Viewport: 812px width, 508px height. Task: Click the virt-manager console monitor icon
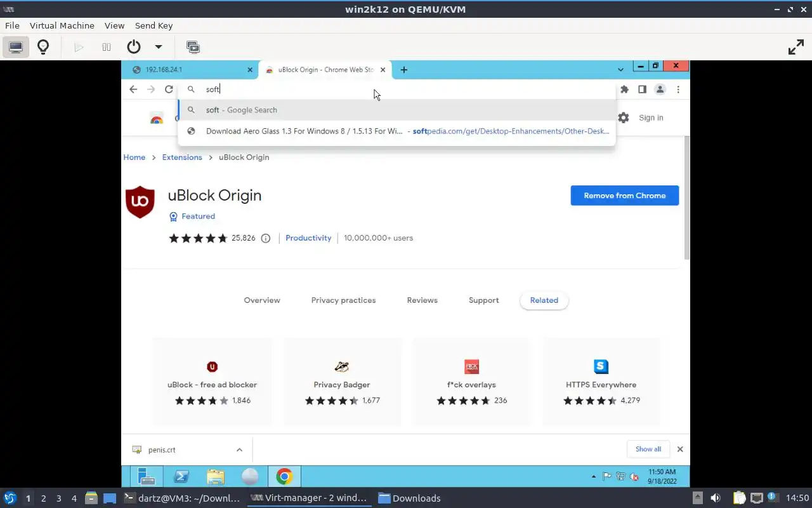16,47
